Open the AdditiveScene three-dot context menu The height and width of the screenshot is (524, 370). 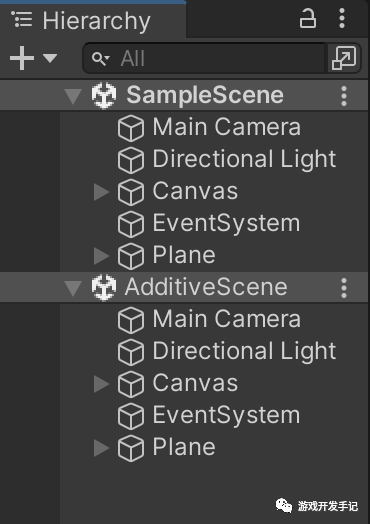coord(344,288)
